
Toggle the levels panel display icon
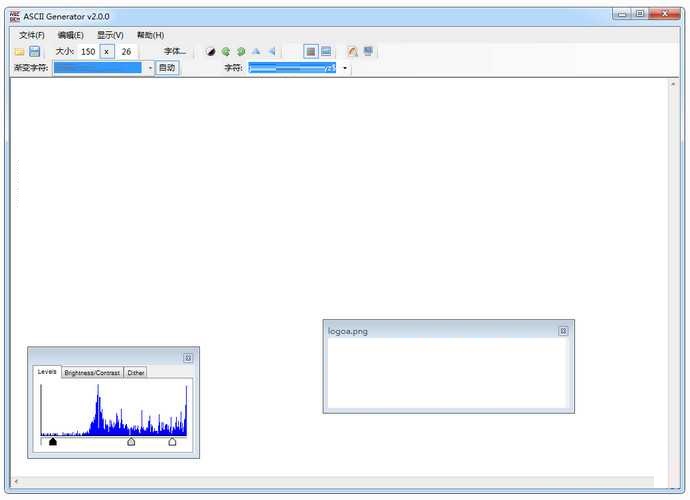tap(311, 51)
